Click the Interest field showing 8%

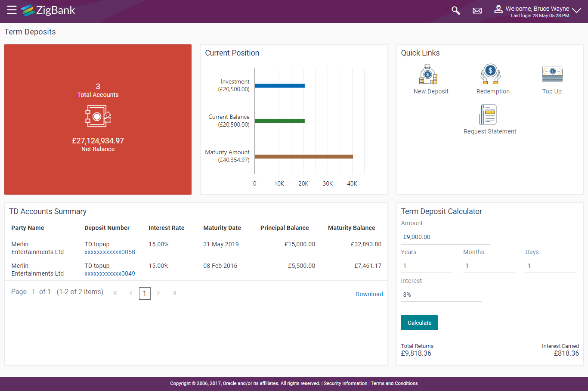(441, 295)
